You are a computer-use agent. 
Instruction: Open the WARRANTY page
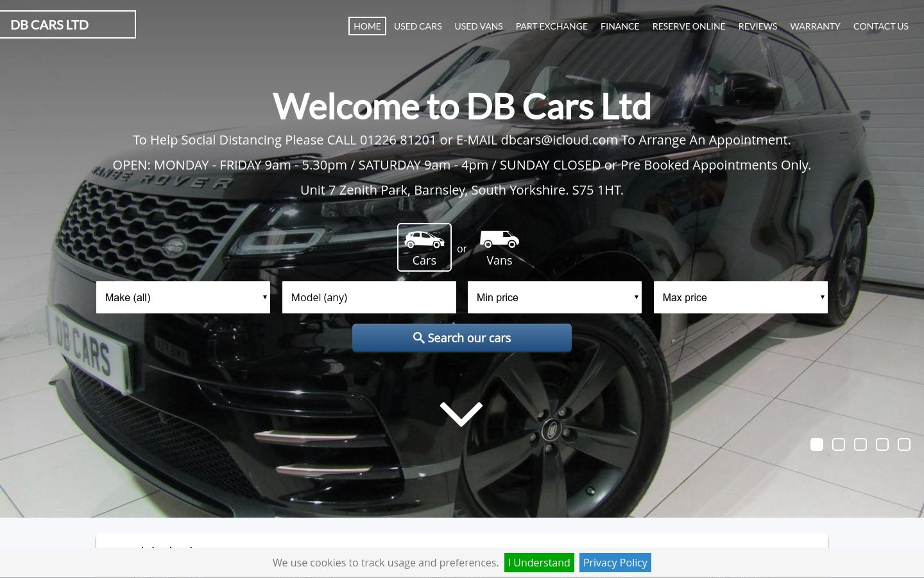[815, 26]
